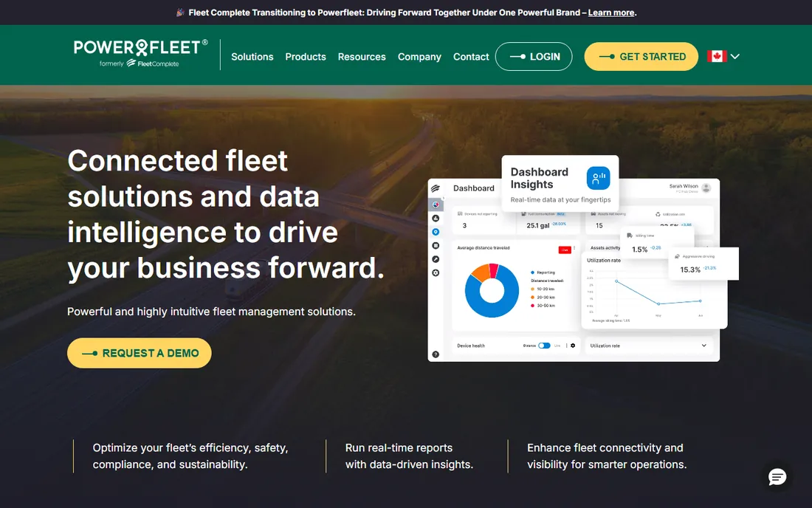Click the Run real-time reports text
Viewport: 812px width, 508px height.
click(x=409, y=456)
